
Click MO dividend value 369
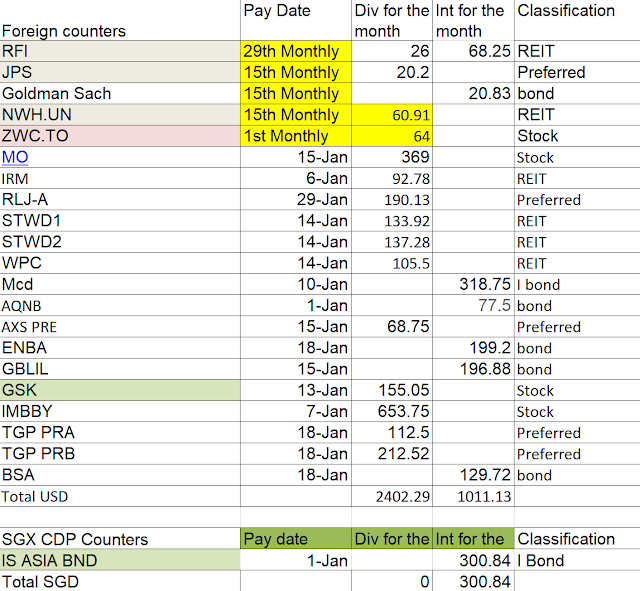pyautogui.click(x=392, y=157)
